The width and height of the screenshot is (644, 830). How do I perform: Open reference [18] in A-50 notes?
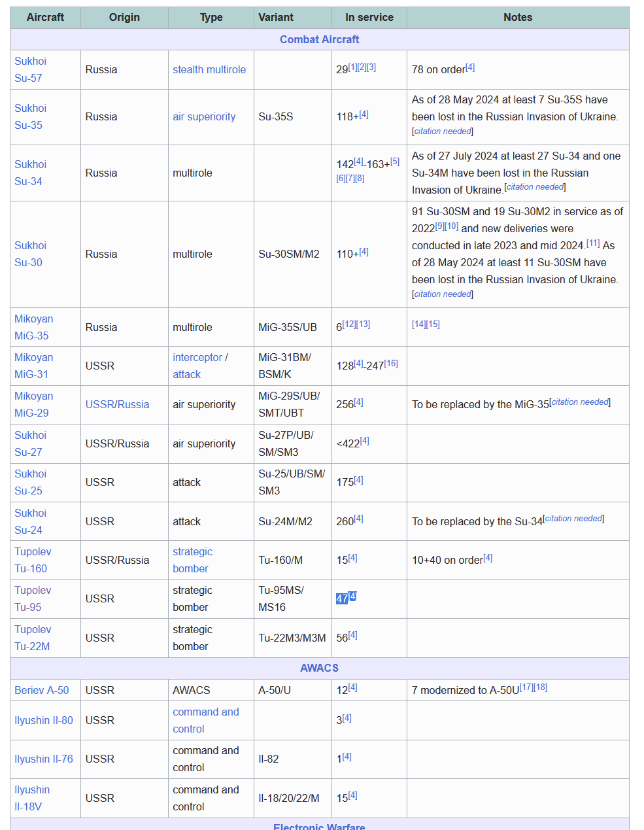click(541, 687)
